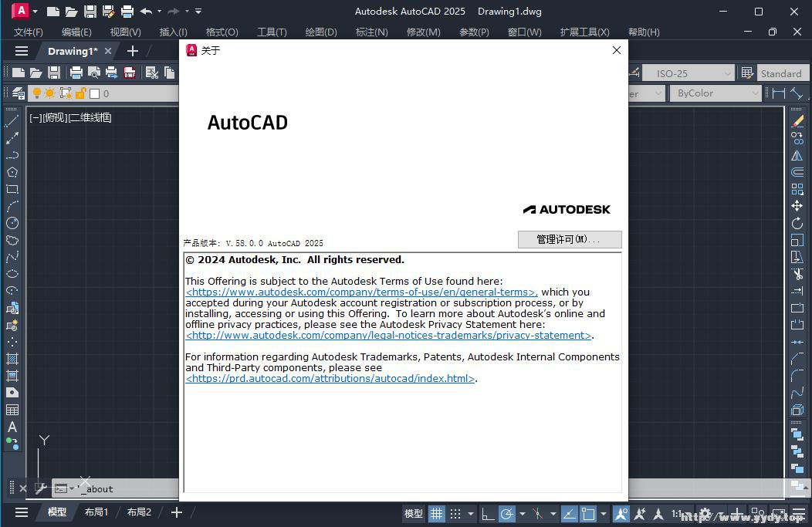812x527 pixels.
Task: Expand the application menu arrow beside the A logo
Action: [36, 11]
